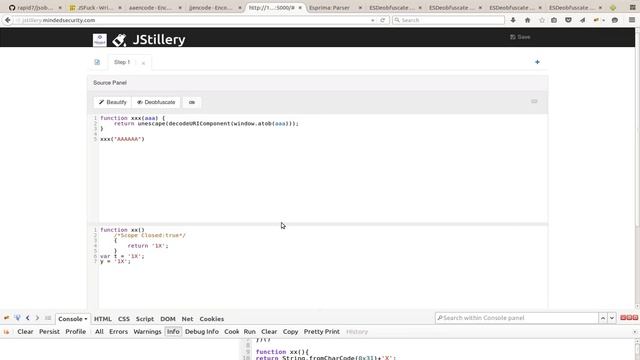
Task: Select the Errors console filter
Action: 118,331
